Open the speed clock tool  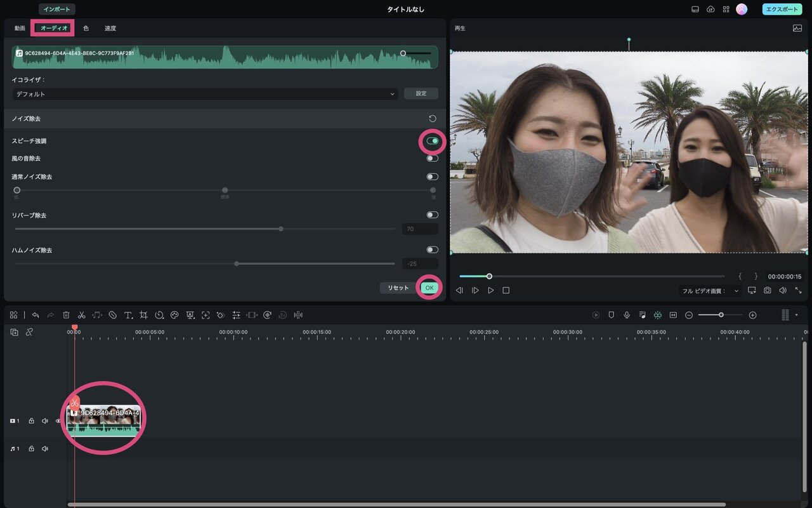(x=159, y=315)
